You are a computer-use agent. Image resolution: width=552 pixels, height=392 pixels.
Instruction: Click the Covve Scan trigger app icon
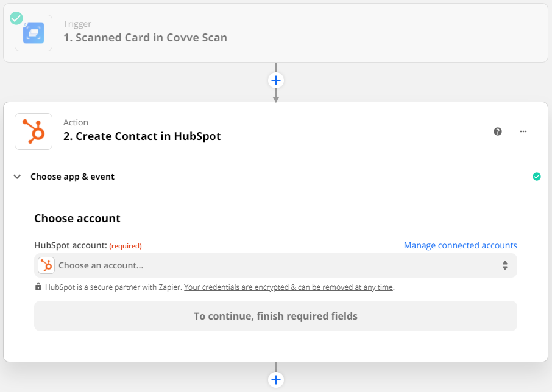pos(34,32)
